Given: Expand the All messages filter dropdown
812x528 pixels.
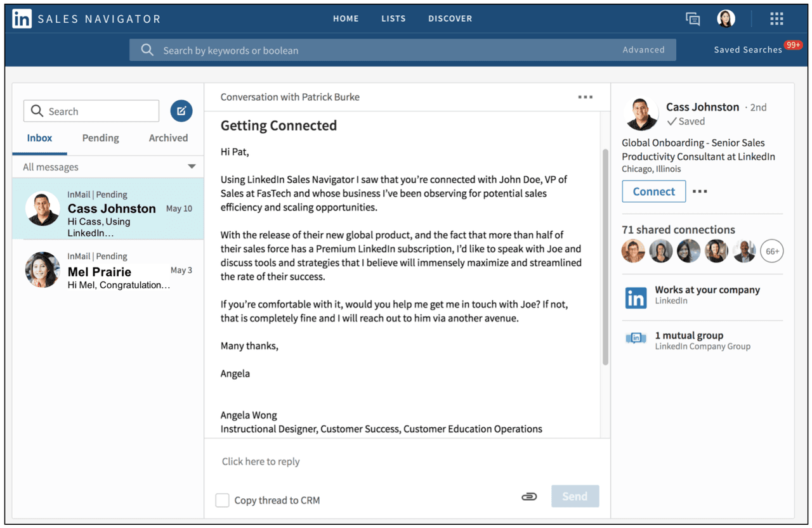Looking at the screenshot, I should [192, 167].
